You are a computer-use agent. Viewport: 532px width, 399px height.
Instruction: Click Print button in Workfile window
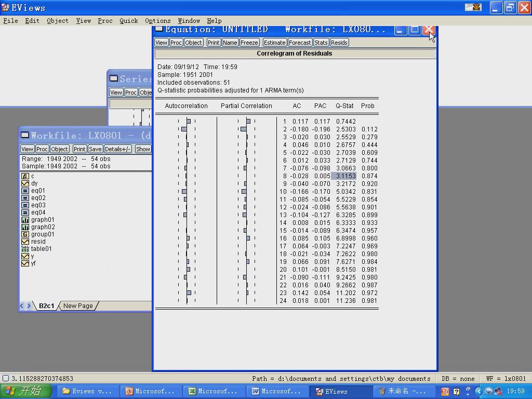[79, 149]
